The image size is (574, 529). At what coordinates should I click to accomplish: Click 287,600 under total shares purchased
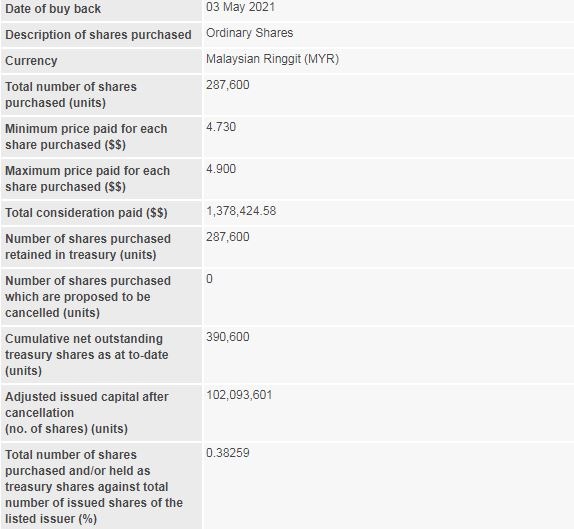click(x=227, y=85)
